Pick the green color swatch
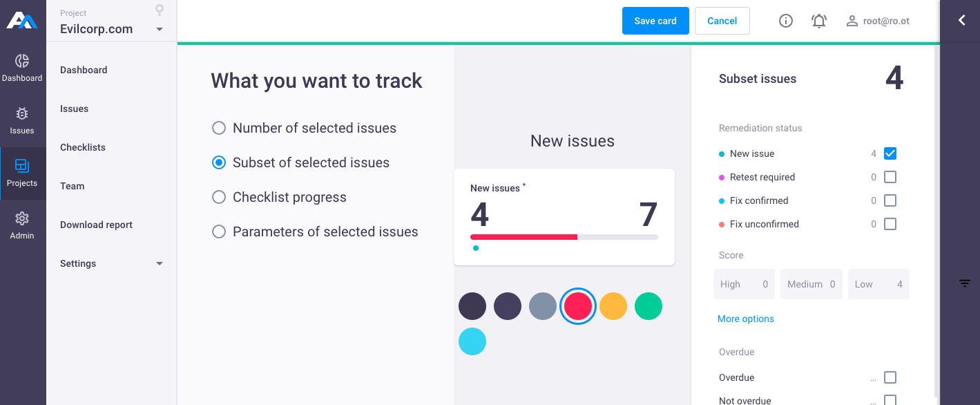The image size is (980, 405). pos(648,306)
